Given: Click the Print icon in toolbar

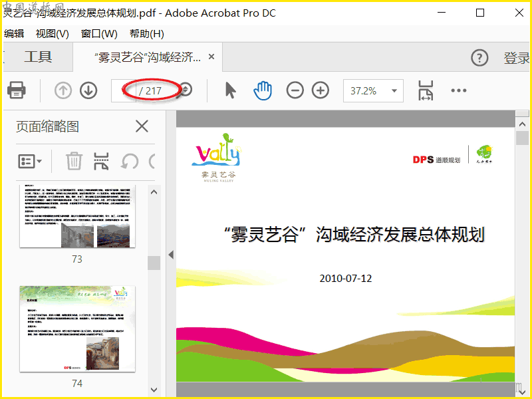Looking at the screenshot, I should tap(16, 90).
